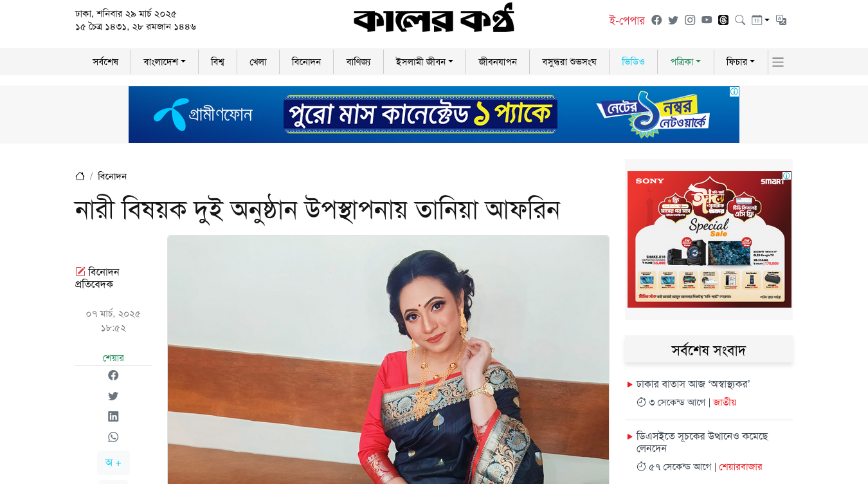The height and width of the screenshot is (484, 868).
Task: Click the search magnifier icon
Action: 740,20
